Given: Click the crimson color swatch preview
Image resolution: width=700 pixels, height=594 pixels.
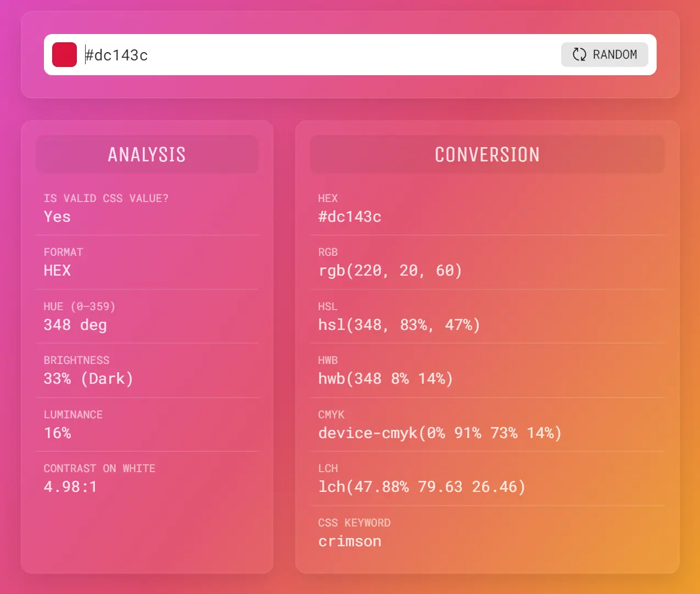Looking at the screenshot, I should 64,55.
